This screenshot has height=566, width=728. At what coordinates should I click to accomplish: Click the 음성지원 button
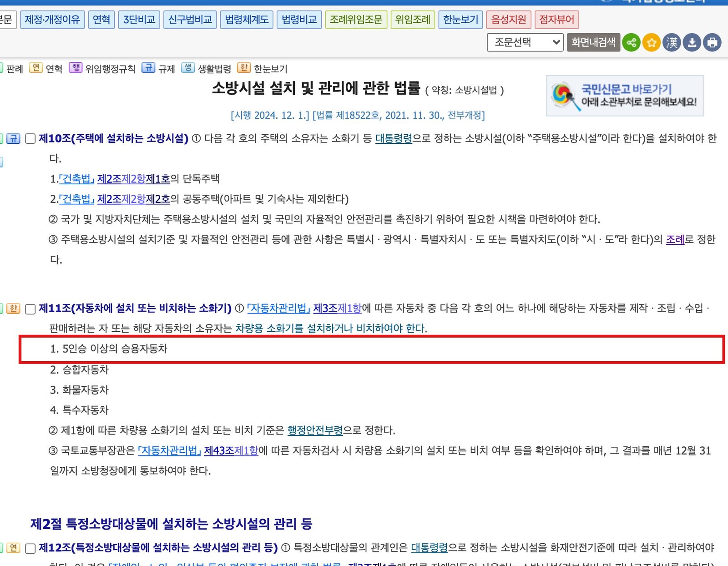coord(509,20)
